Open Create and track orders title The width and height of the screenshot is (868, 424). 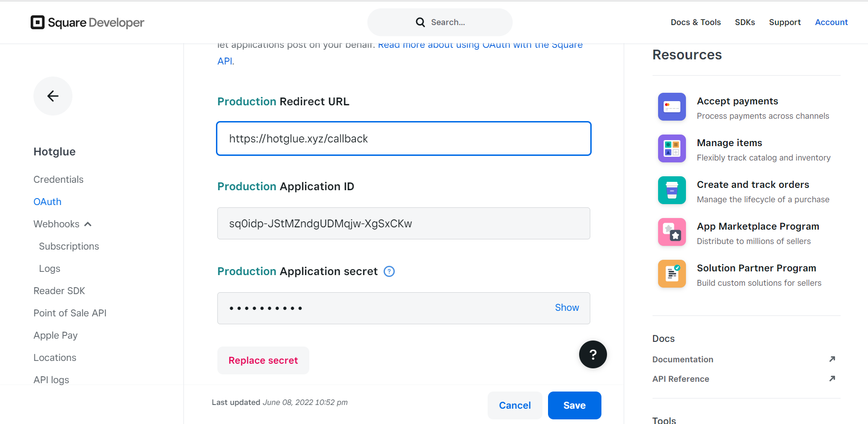click(x=753, y=185)
